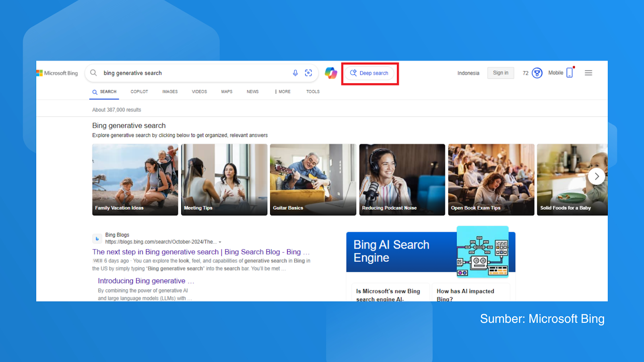Viewport: 644px width, 362px height.
Task: Click Bing AI Search Engine banner
Action: [431, 252]
